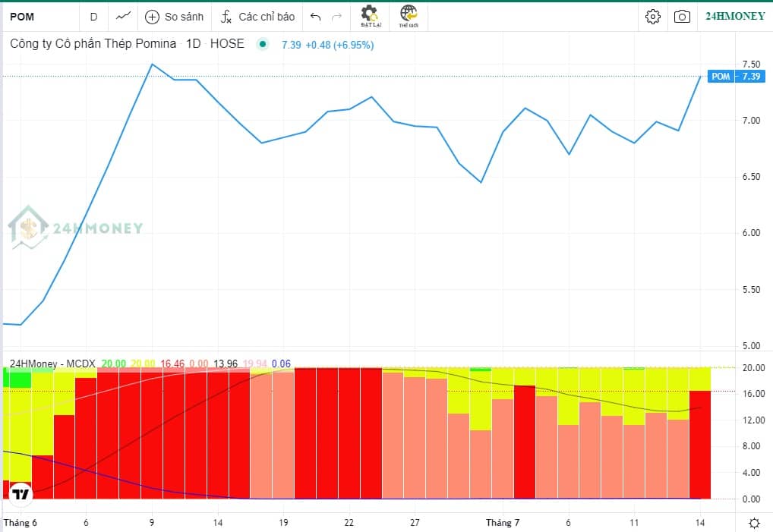This screenshot has width=773, height=532.
Task: Click the red 16.46 value in MCDX legend
Action: click(x=172, y=364)
